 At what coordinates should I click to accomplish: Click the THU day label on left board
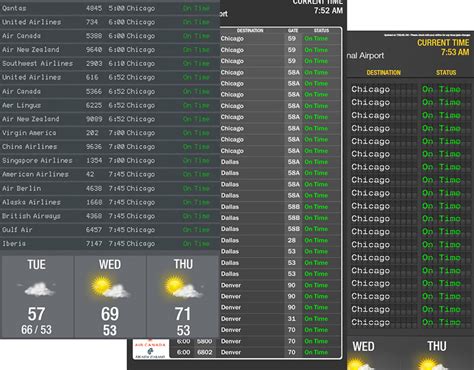click(183, 264)
